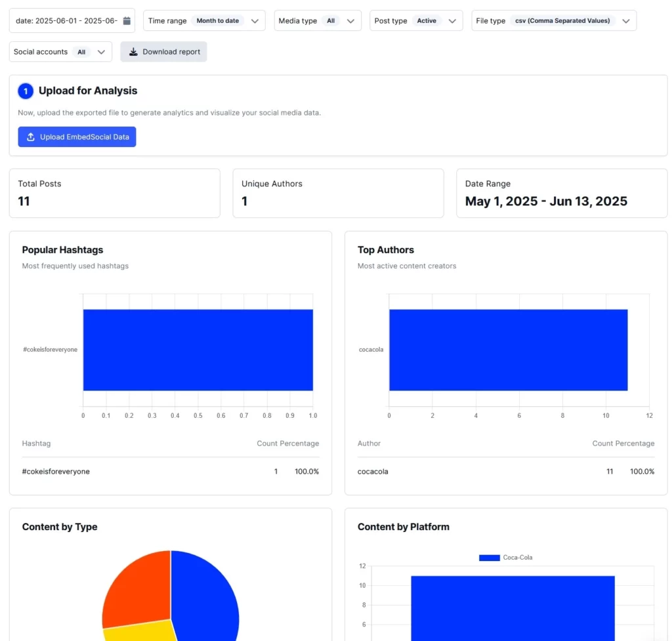Open the File type dropdown
This screenshot has width=672, height=641.
(x=554, y=20)
